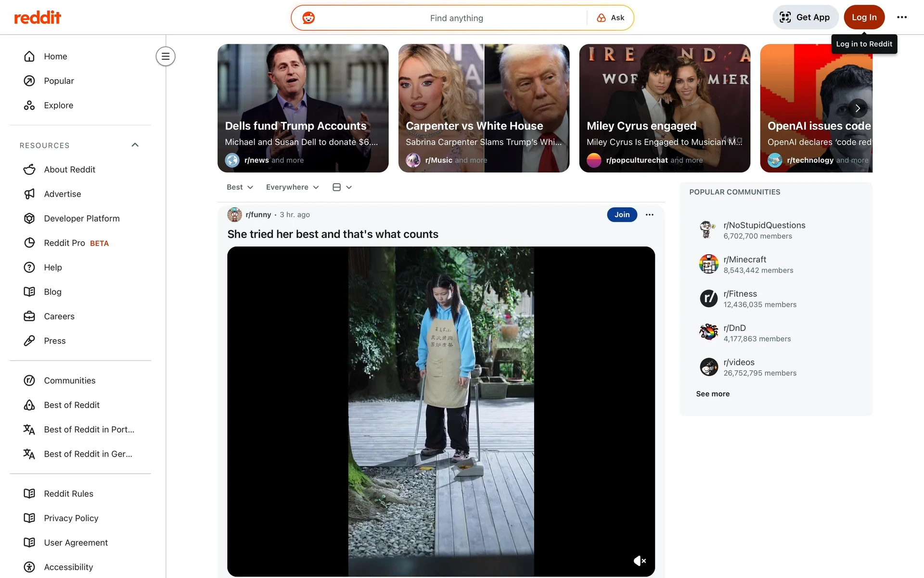
Task: Change the feed card view layout
Action: [x=342, y=187]
